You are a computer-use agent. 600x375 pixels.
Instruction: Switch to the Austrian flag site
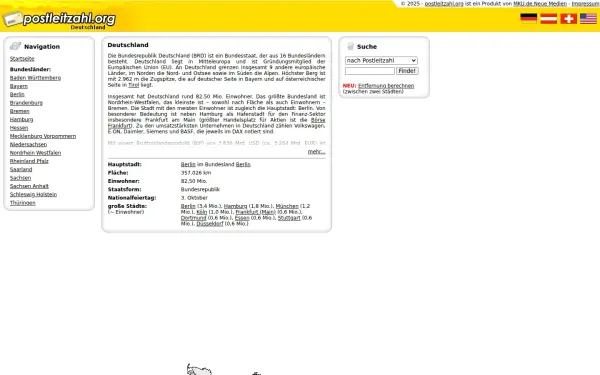tap(548, 18)
